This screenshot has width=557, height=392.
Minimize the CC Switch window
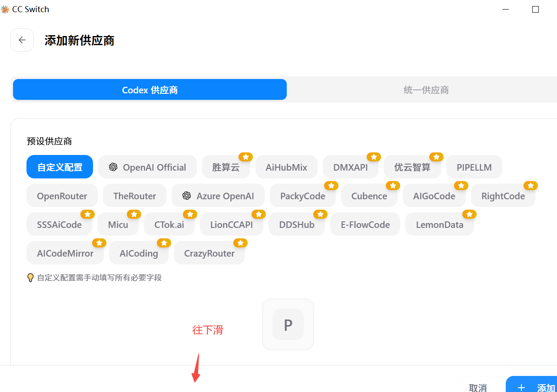tap(505, 9)
